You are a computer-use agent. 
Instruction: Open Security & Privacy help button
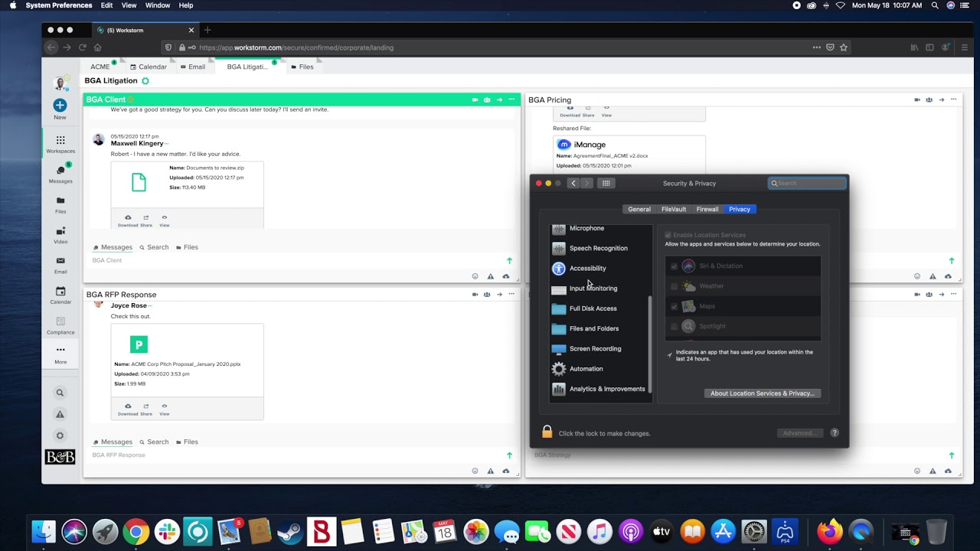click(x=835, y=433)
